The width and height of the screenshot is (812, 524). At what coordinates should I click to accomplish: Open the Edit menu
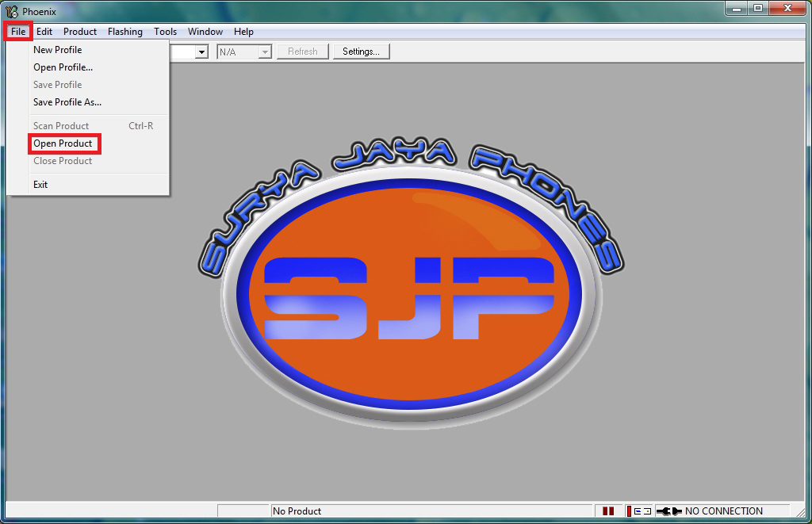coord(44,32)
